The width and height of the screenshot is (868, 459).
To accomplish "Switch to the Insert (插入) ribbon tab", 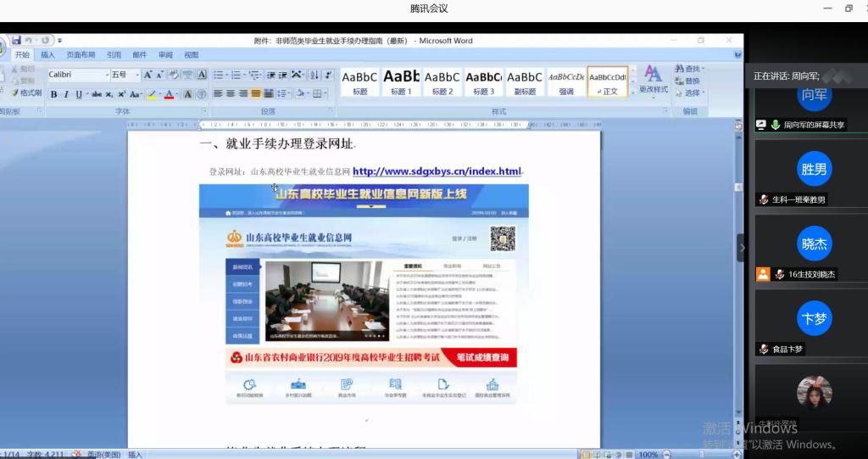I will pos(47,55).
